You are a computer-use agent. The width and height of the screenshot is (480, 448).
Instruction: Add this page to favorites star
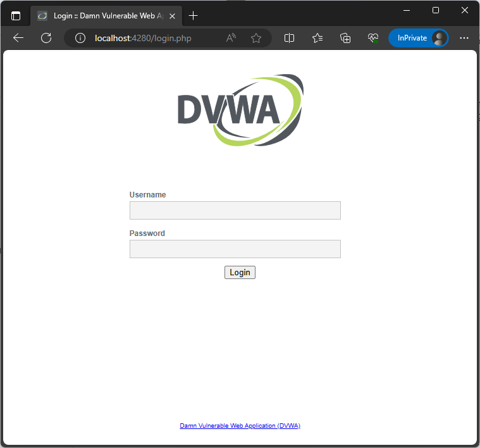(256, 38)
